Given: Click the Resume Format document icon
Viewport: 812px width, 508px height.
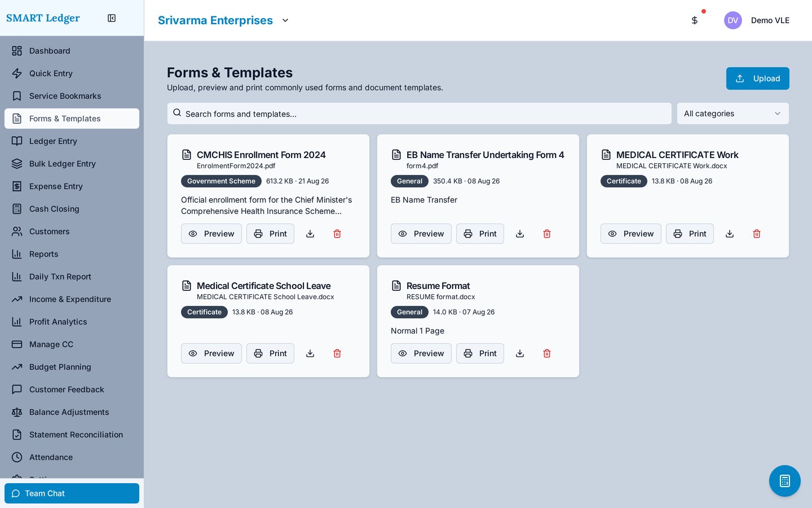Looking at the screenshot, I should tap(396, 286).
